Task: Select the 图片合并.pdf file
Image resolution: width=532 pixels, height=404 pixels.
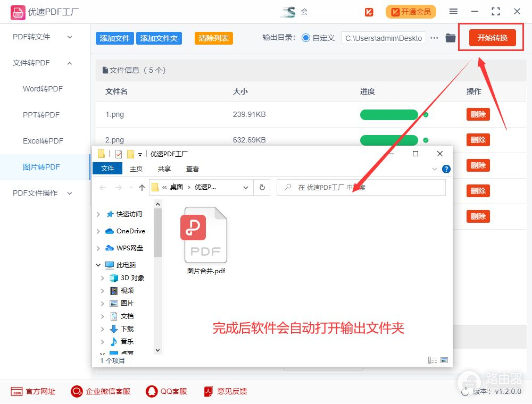Action: point(205,241)
